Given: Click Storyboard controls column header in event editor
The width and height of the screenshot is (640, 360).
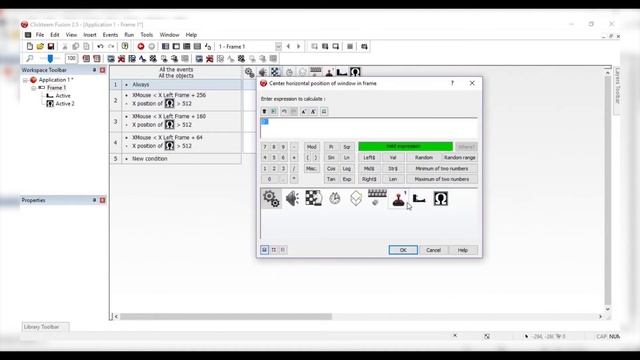Looking at the screenshot, I should (x=276, y=72).
